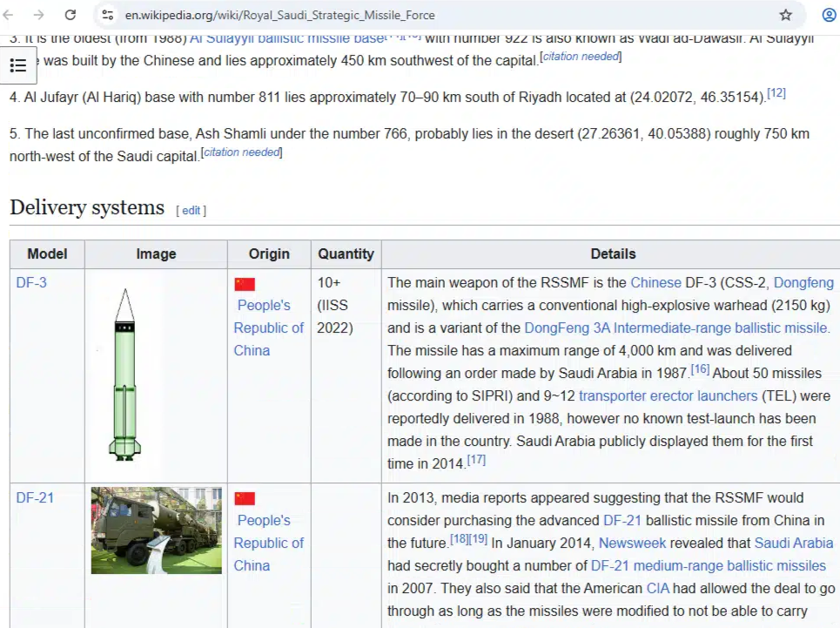Open the Dongfeng link
Viewport: 840px width, 628px height.
tap(803, 282)
